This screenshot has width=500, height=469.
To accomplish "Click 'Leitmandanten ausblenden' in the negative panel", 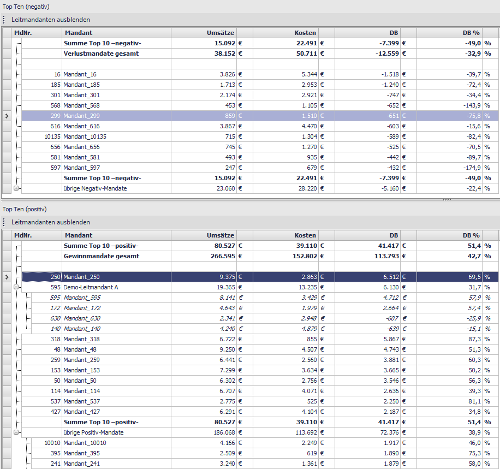I will pyautogui.click(x=51, y=20).
